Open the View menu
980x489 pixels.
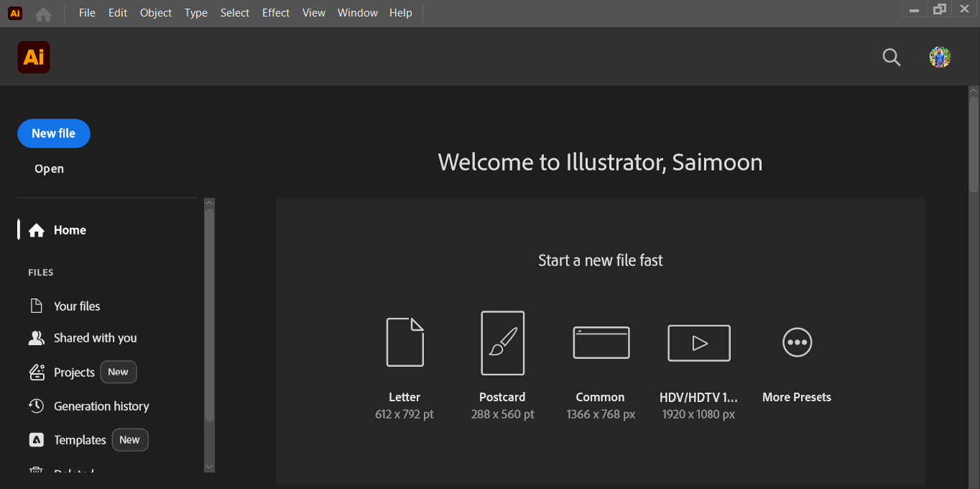pos(314,13)
